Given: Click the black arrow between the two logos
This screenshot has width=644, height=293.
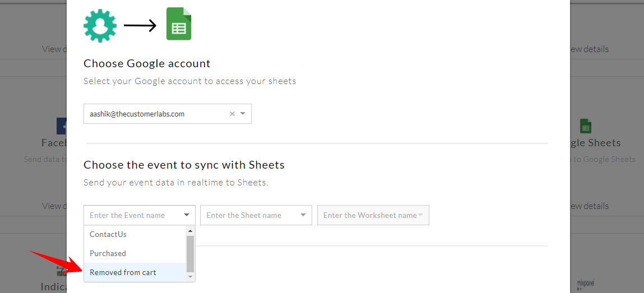Looking at the screenshot, I should [x=140, y=26].
